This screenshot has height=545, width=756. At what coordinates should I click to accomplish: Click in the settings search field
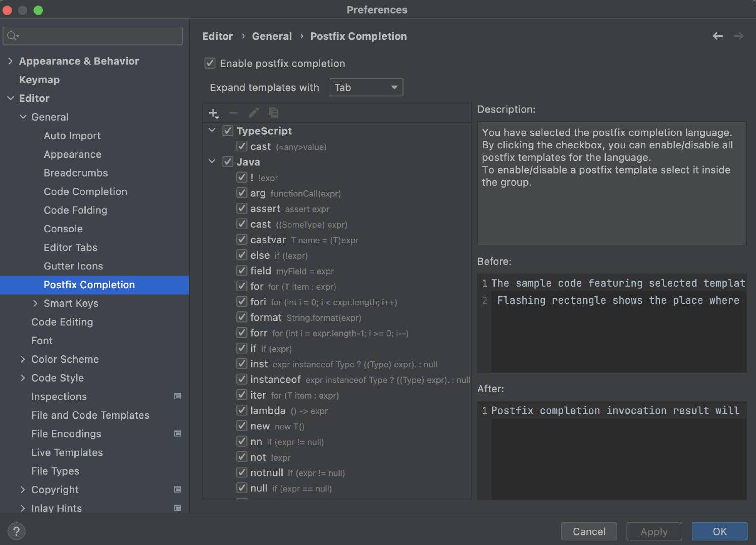pyautogui.click(x=92, y=36)
